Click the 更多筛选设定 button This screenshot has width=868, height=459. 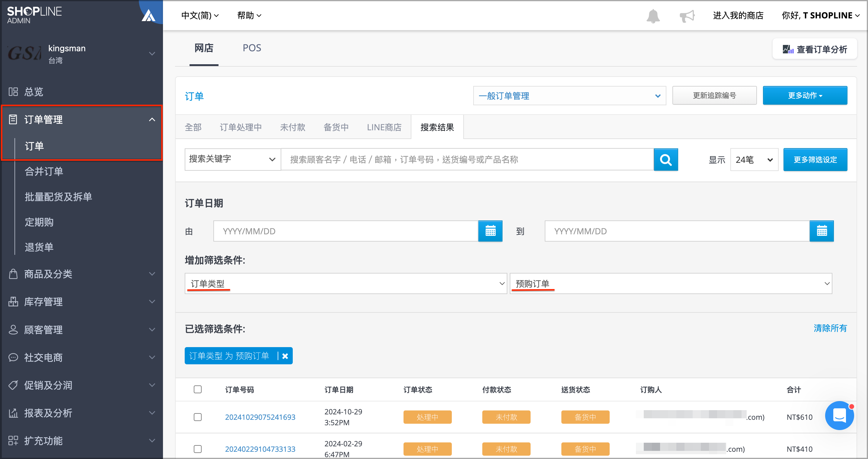[815, 159]
